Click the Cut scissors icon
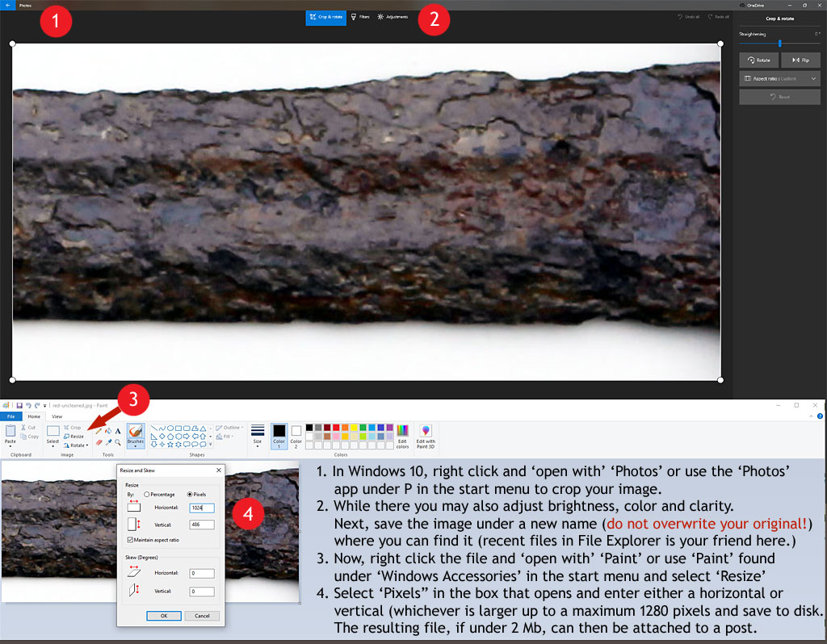The width and height of the screenshot is (827, 644). pyautogui.click(x=23, y=428)
